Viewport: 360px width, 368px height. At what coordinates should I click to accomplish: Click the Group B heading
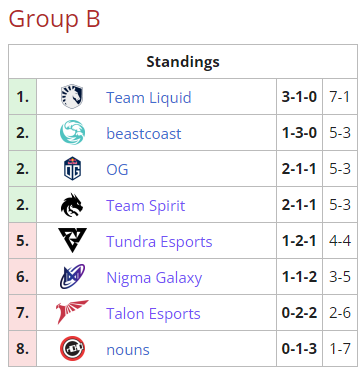(x=54, y=19)
